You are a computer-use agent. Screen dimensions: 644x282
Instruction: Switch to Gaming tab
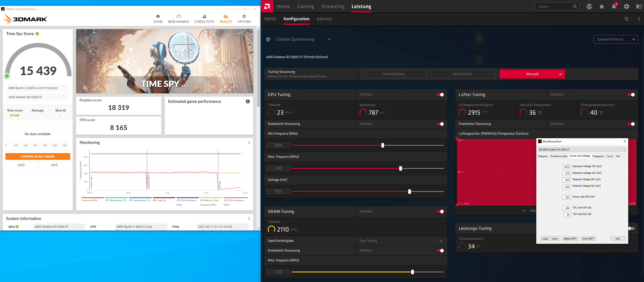(306, 6)
